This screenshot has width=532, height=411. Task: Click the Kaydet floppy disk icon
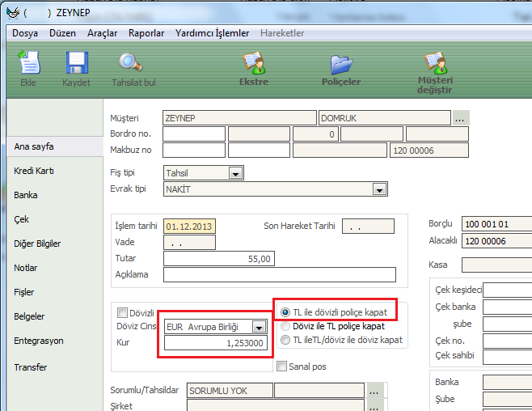pos(76,64)
